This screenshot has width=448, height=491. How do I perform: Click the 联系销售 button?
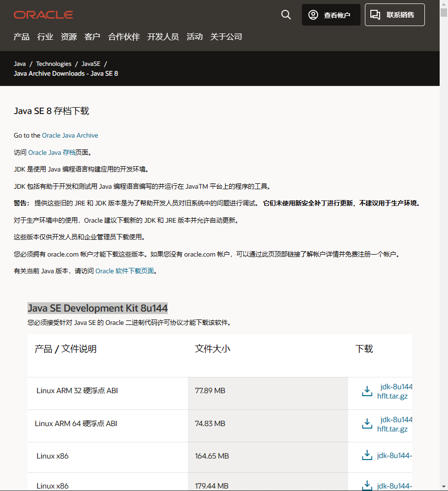(x=395, y=15)
